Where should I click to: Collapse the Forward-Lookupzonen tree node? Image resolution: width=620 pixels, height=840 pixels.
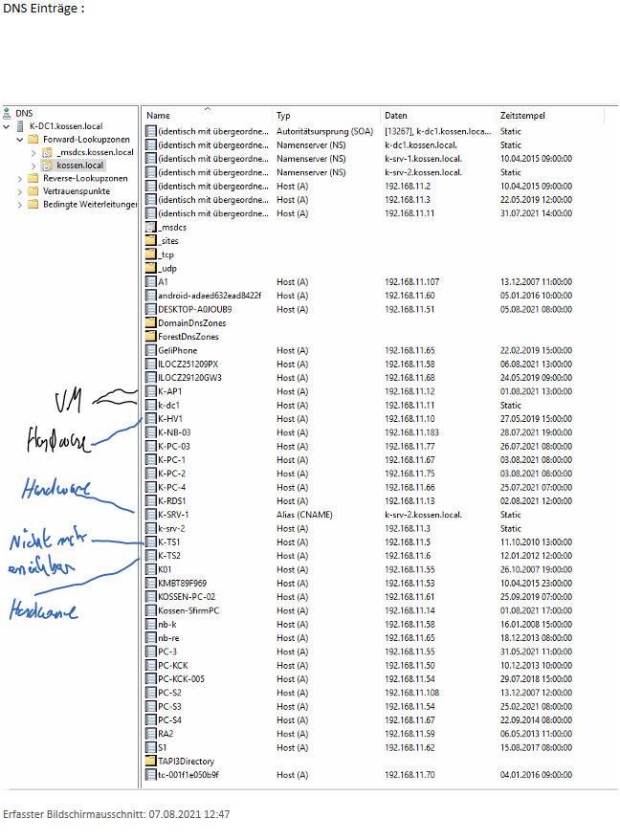20,140
